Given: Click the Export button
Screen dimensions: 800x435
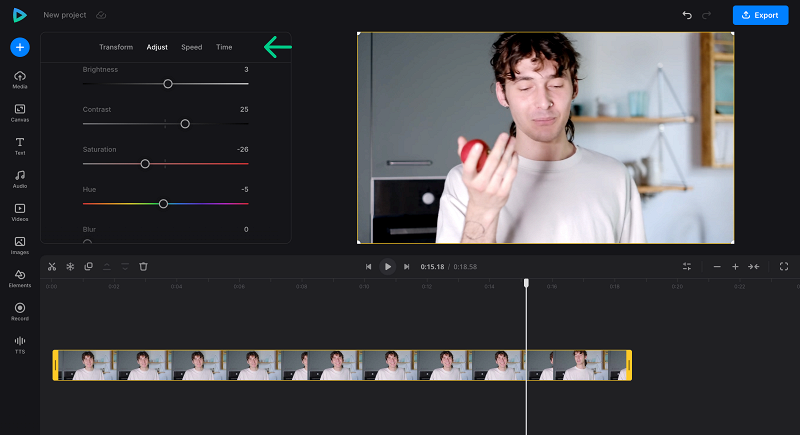Looking at the screenshot, I should (760, 15).
